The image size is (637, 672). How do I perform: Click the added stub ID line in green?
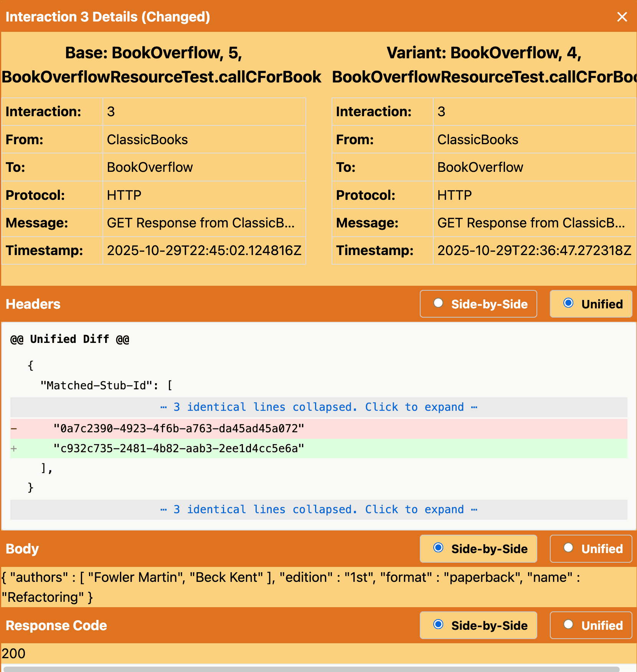point(178,448)
